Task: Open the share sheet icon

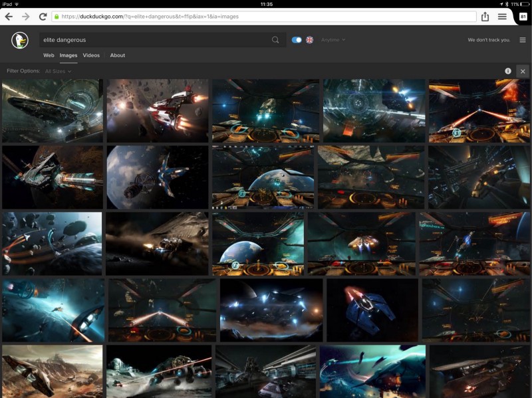Action: [x=485, y=16]
